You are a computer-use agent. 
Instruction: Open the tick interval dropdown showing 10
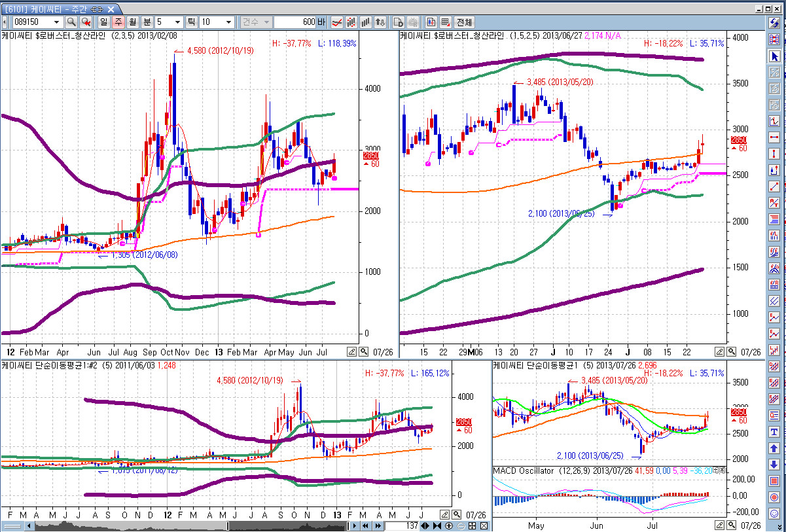pyautogui.click(x=228, y=22)
